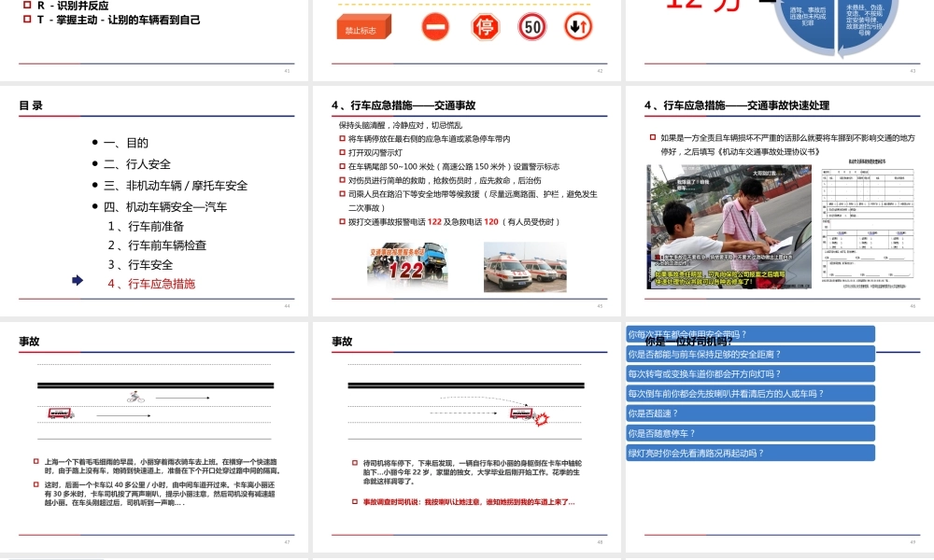Click the bullet about 设置警示标志
Viewport: 934px width, 560px height.
coord(453,167)
